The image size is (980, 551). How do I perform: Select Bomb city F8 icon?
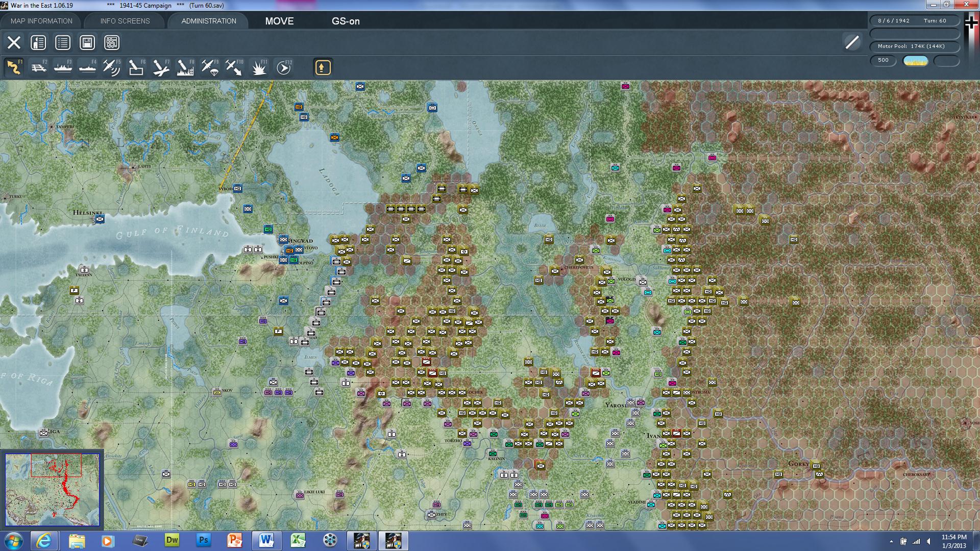(x=185, y=67)
